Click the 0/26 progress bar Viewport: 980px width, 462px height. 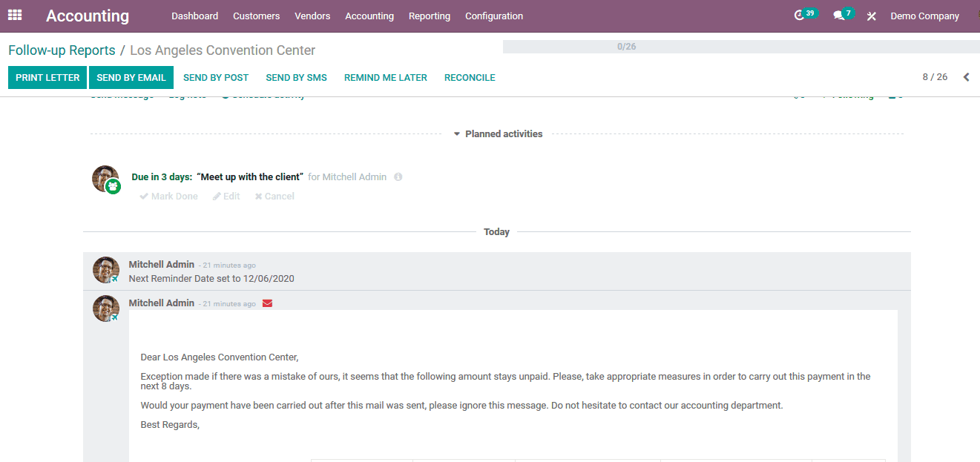741,47
